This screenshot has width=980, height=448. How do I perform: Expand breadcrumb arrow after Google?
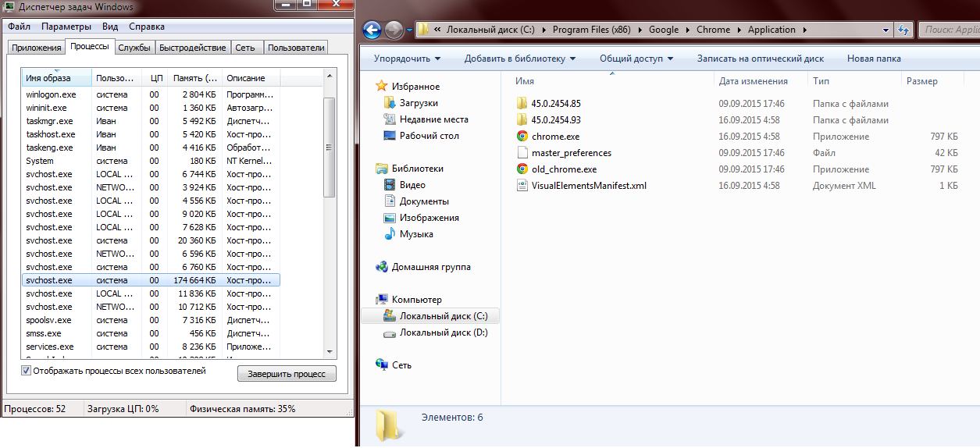tap(686, 30)
